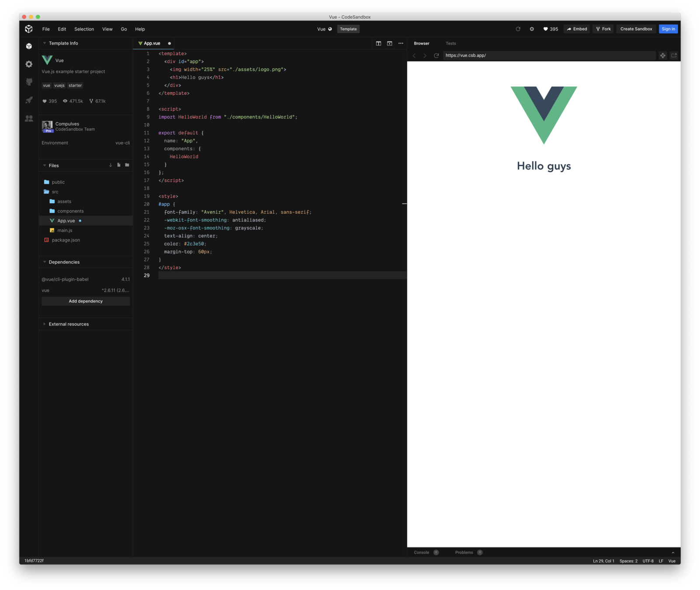This screenshot has width=700, height=590.
Task: Click Ln 29, Col 1 status indicator
Action: [x=603, y=561]
